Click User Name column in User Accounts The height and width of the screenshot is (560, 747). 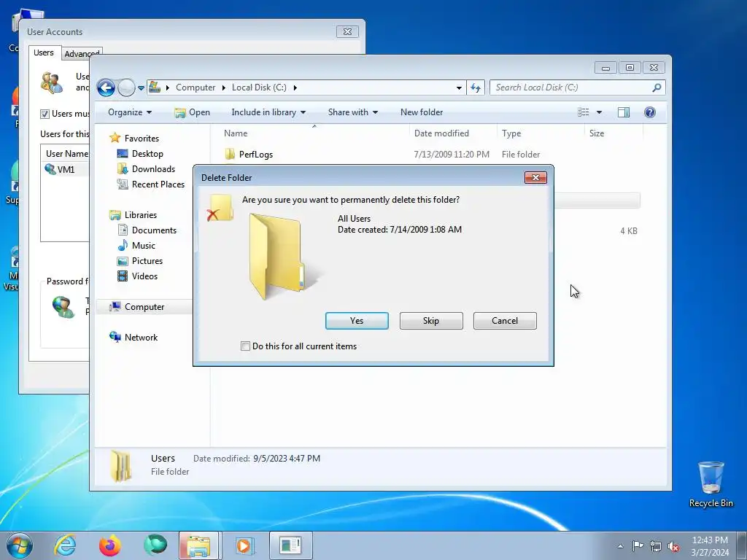point(66,154)
